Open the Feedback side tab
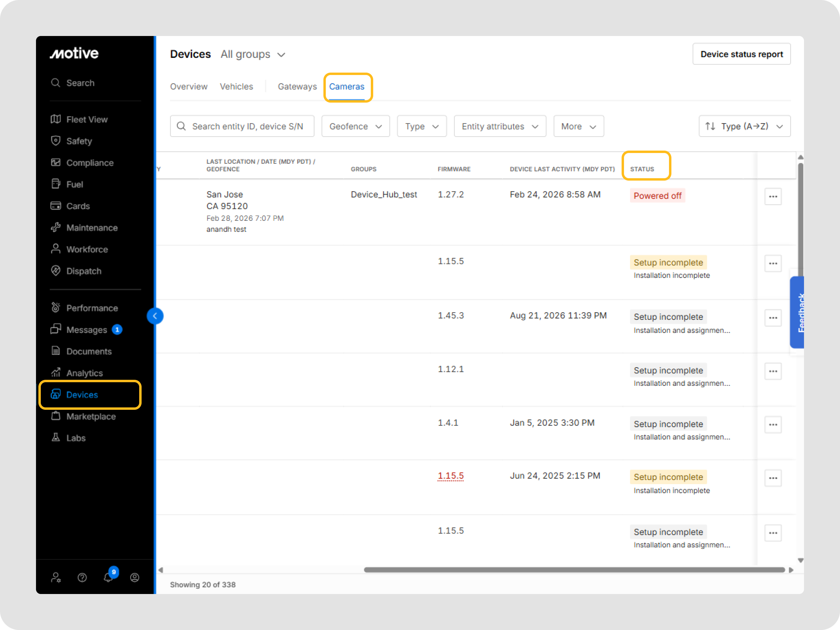Viewport: 840px width, 630px height. pos(797,313)
